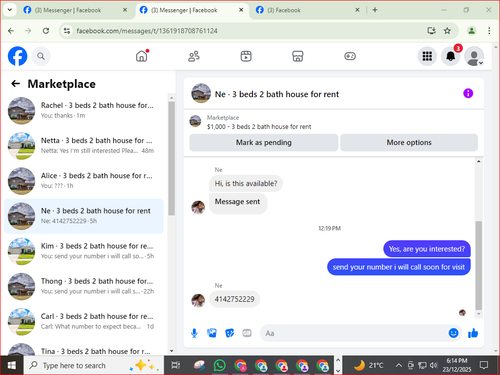Open Chrome profile icon
Viewport: 500px width, 375px height.
(471, 31)
